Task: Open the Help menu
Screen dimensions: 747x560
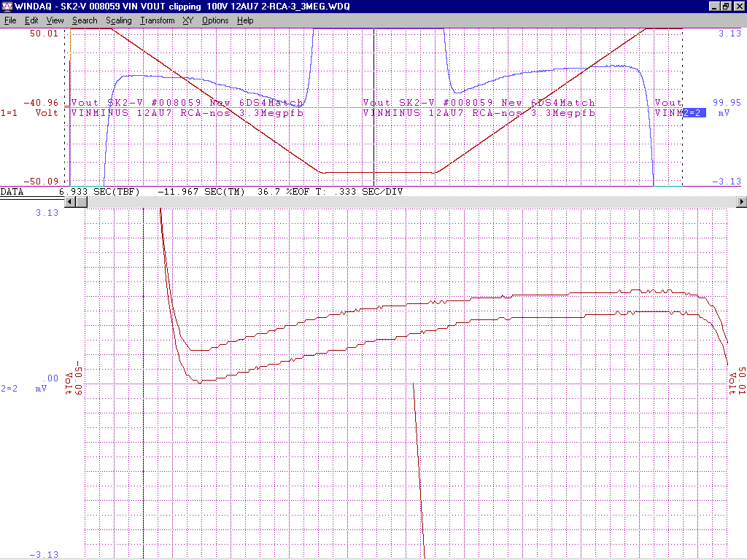Action: [246, 20]
